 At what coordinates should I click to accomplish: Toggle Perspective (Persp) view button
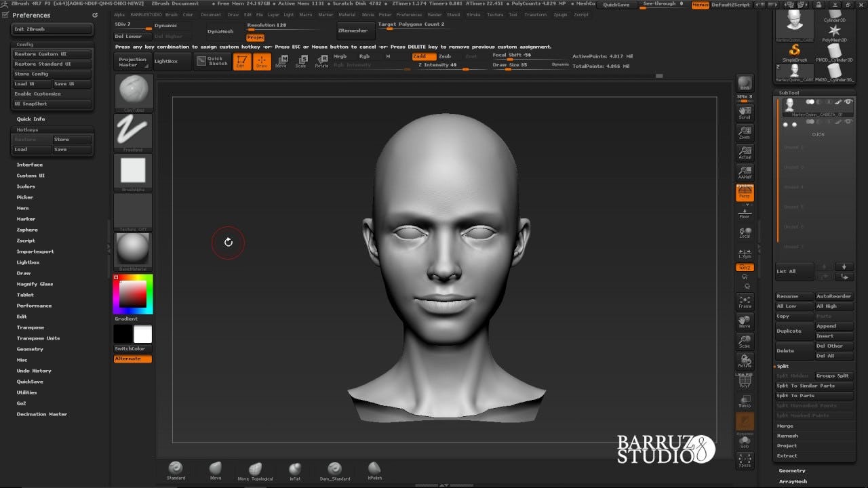(x=745, y=192)
